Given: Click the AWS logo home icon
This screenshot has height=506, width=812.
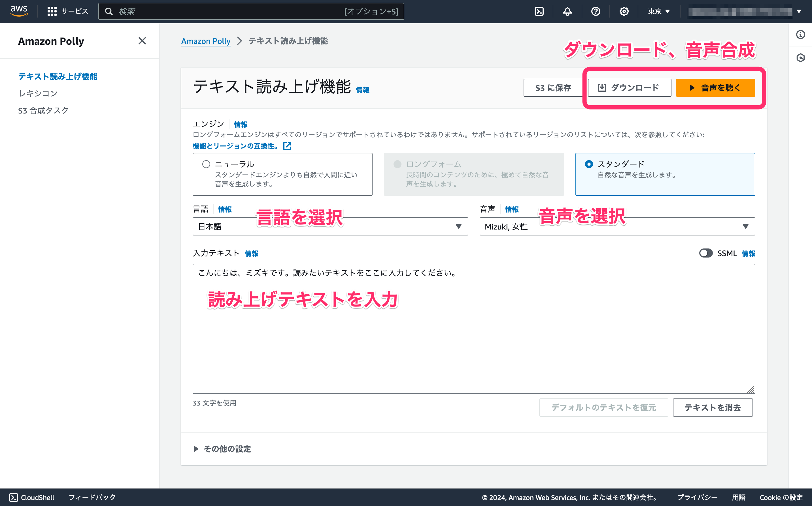Looking at the screenshot, I should coord(19,11).
